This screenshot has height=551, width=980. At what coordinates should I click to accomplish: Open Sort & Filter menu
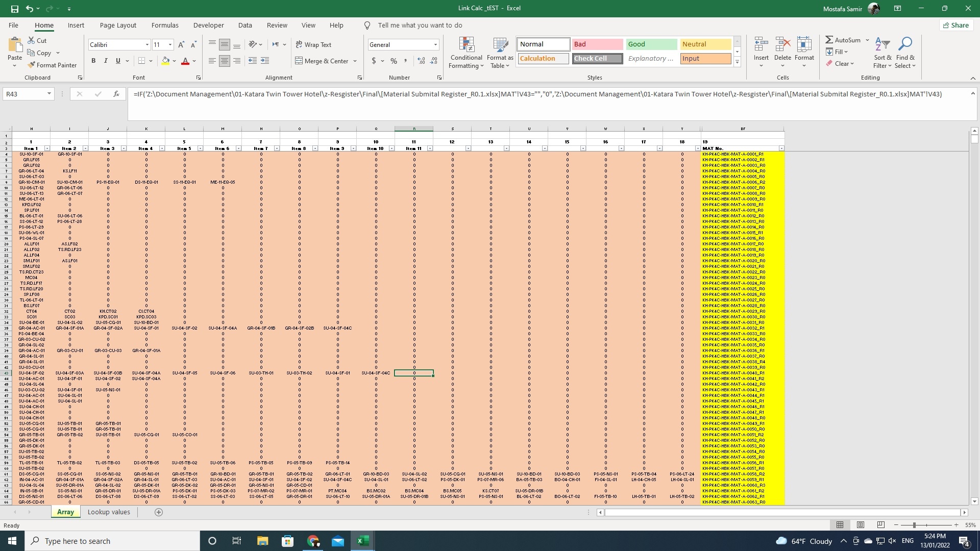click(883, 53)
